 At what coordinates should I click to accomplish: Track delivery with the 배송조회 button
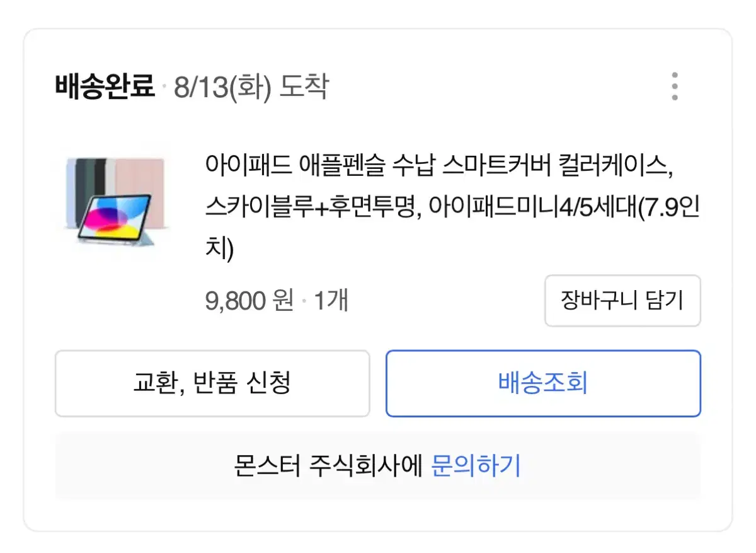tap(542, 383)
